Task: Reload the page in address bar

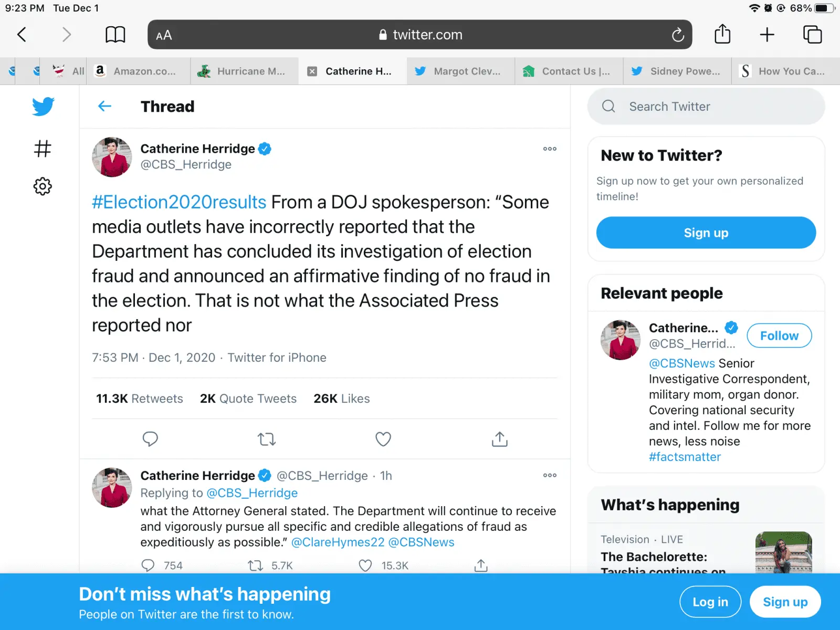Action: coord(678,35)
